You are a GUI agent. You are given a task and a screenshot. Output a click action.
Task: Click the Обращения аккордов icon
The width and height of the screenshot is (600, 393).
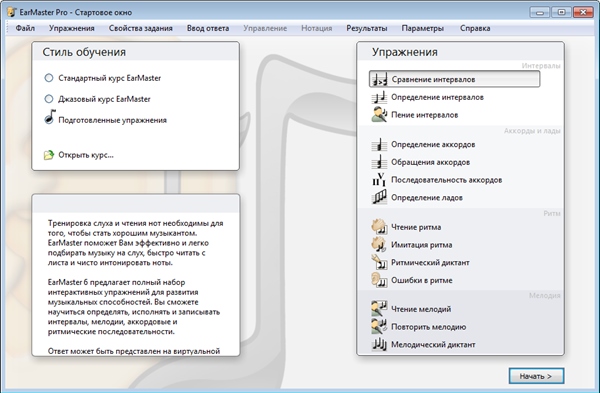pos(379,162)
